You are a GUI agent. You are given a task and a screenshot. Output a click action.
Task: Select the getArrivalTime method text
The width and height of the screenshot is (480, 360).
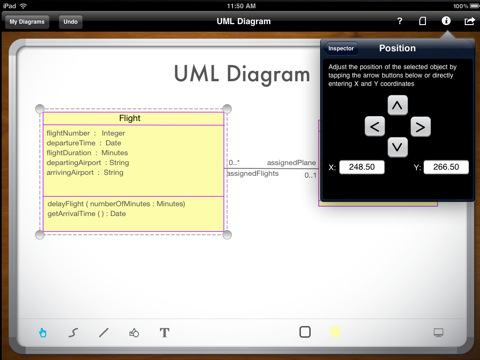(x=87, y=214)
